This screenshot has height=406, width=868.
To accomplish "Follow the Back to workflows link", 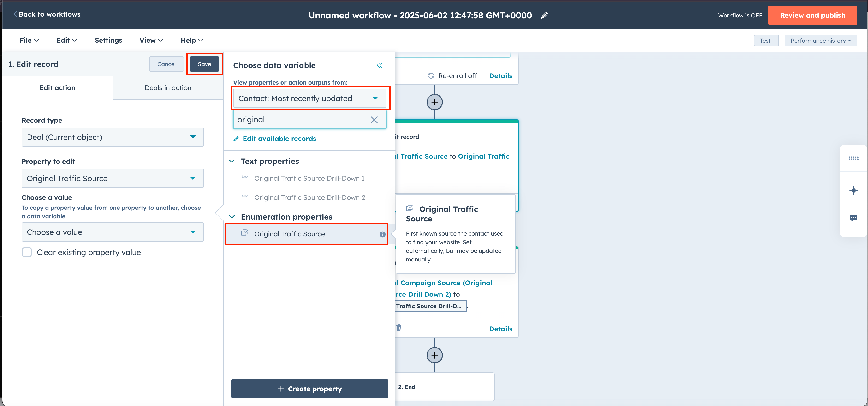I will (x=49, y=14).
